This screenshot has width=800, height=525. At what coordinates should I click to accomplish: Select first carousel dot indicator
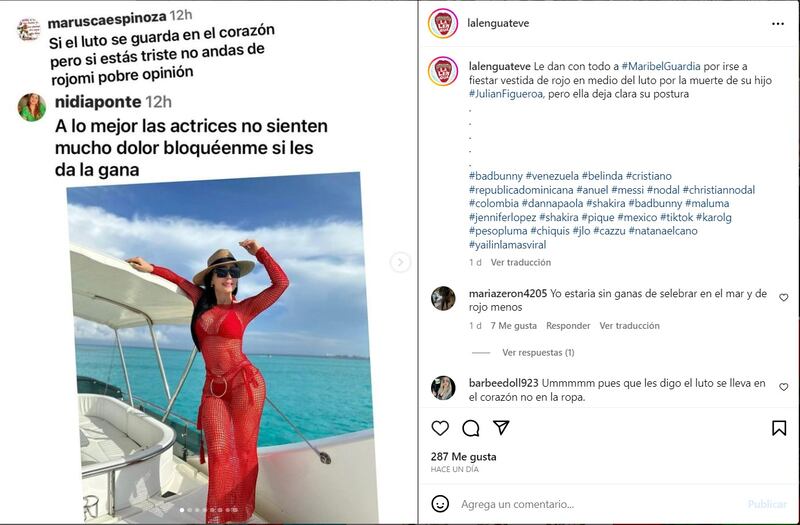point(182,510)
